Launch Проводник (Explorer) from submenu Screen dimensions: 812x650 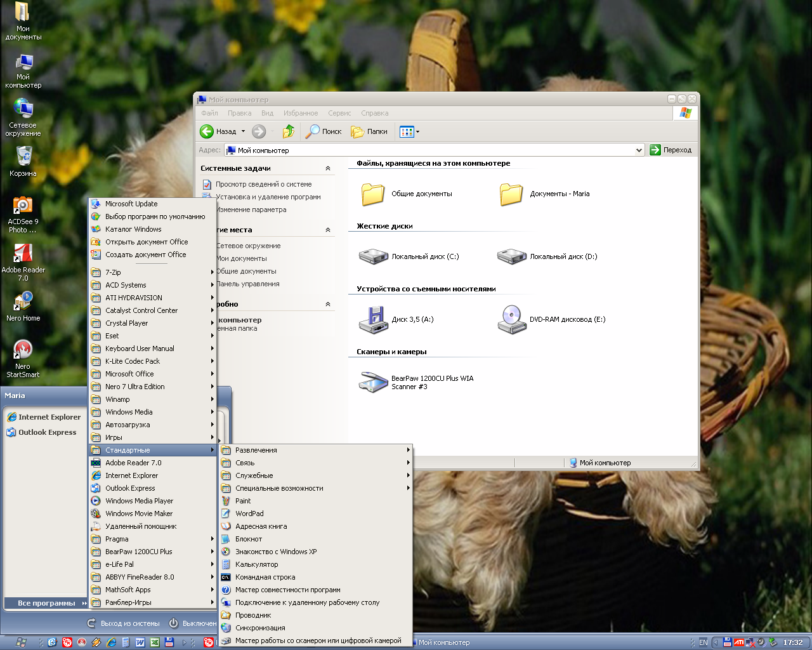315,615
